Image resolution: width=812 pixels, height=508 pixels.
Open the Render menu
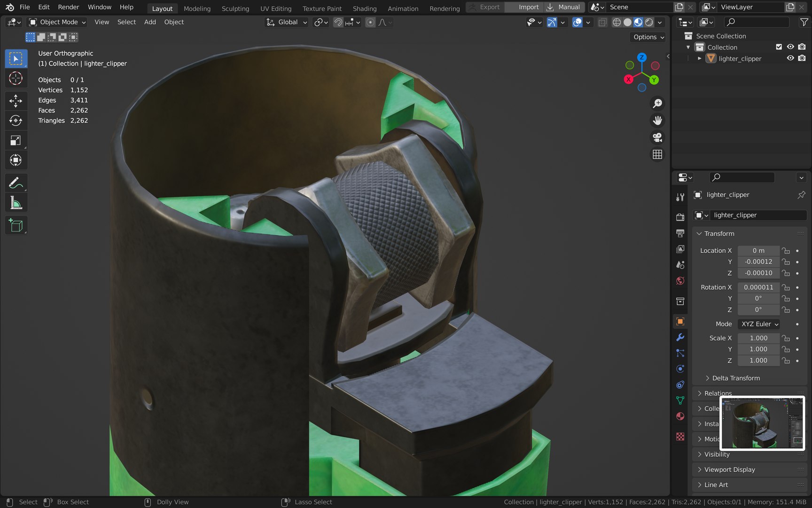coord(69,7)
